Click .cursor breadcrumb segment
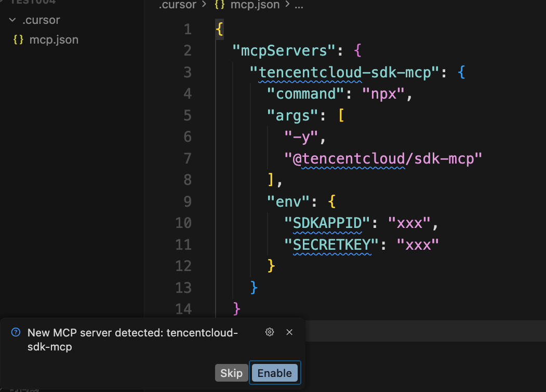Image resolution: width=546 pixels, height=392 pixels. click(178, 5)
